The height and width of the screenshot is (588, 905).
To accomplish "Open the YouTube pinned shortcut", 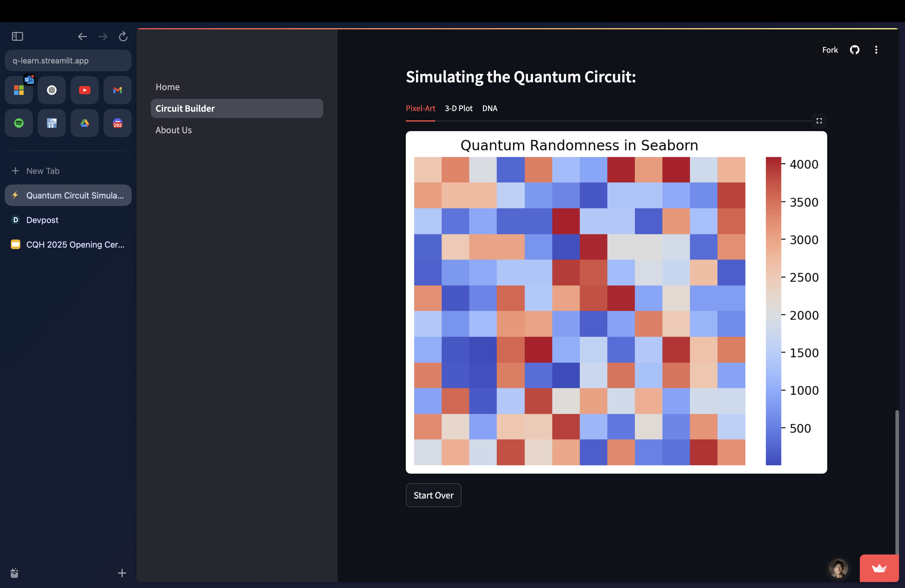I will click(x=84, y=90).
